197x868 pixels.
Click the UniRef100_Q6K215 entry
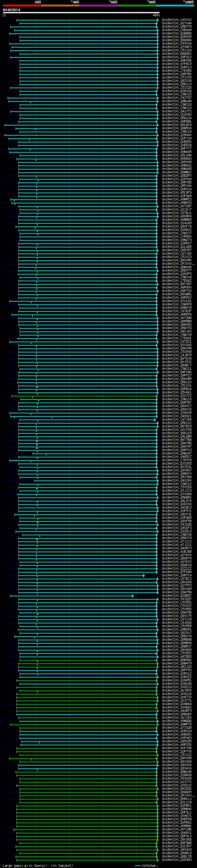coord(176,433)
